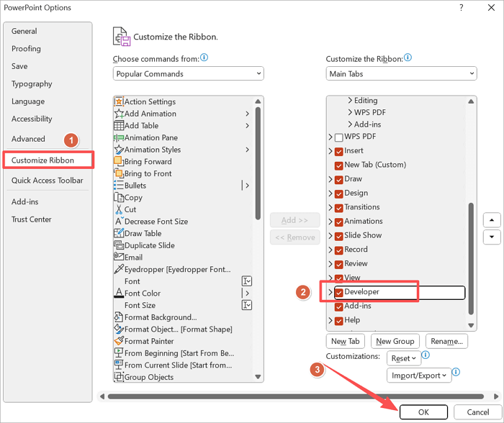Screen dimensions: 504x423
Task: Select the From Beginning slideshow icon
Action: click(119, 353)
